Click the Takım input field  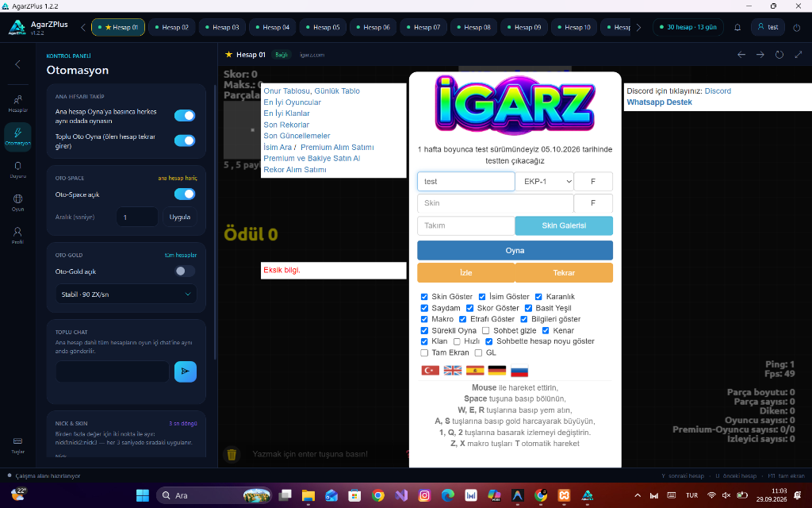coord(466,225)
